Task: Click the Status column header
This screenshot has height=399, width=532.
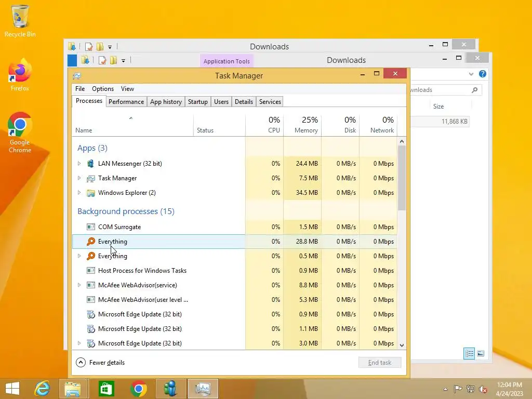Action: click(x=219, y=126)
